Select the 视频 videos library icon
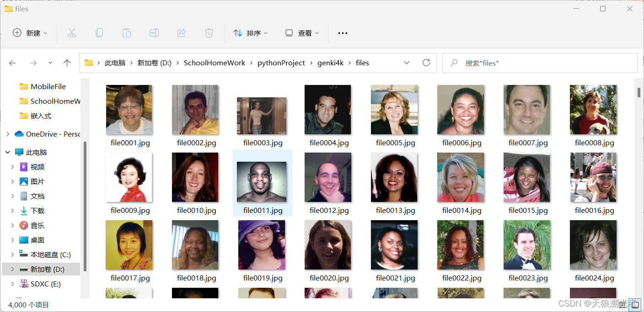 pos(24,167)
